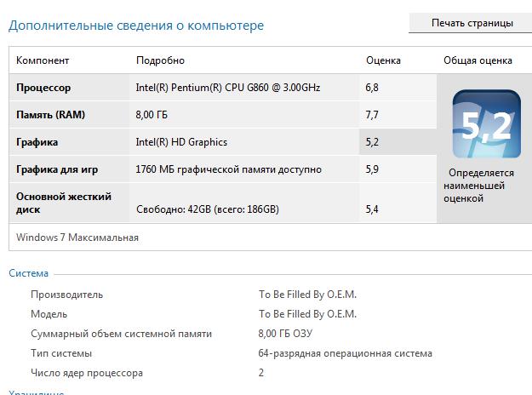The width and height of the screenshot is (532, 395).
Task: Click the Число ядер процессора entry
Action: [x=87, y=373]
